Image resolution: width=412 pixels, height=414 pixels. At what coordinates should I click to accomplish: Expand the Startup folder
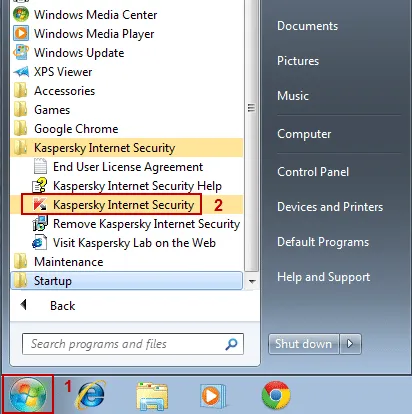click(127, 281)
